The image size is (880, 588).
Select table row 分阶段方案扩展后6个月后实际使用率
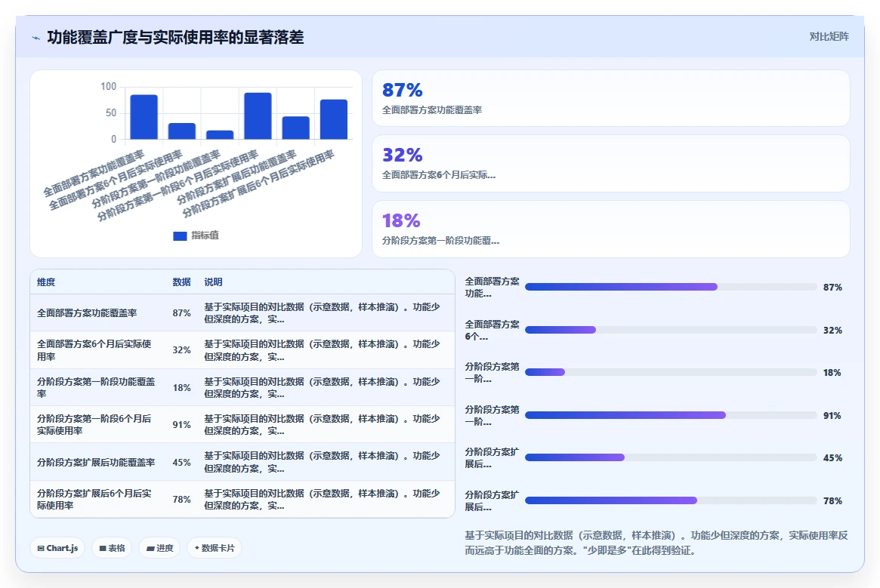[x=242, y=499]
